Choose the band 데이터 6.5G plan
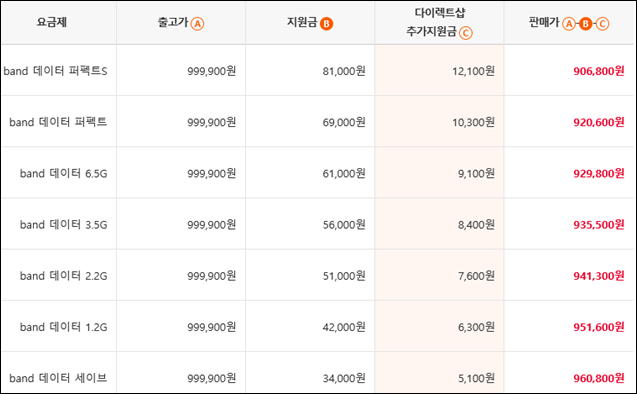 point(63,173)
